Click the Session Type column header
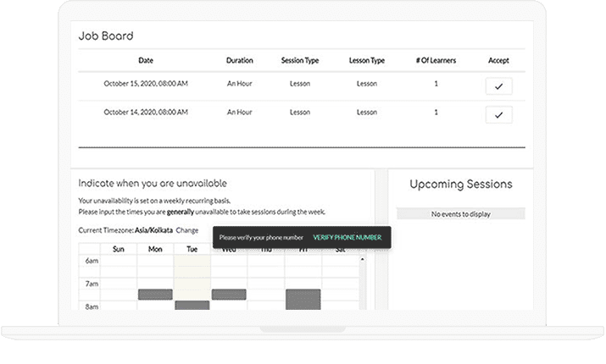The height and width of the screenshot is (364, 606). (301, 61)
